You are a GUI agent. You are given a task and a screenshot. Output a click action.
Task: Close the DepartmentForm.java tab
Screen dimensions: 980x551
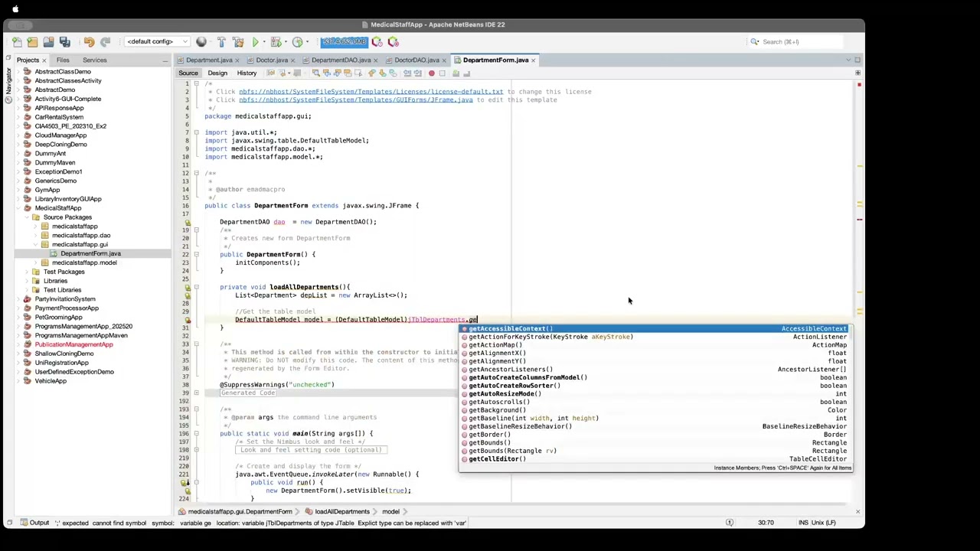(534, 60)
